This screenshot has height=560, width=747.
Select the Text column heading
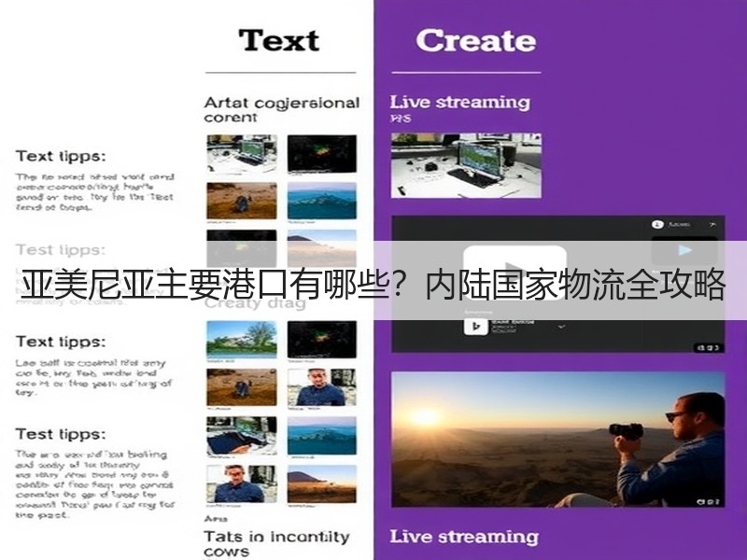[x=279, y=40]
